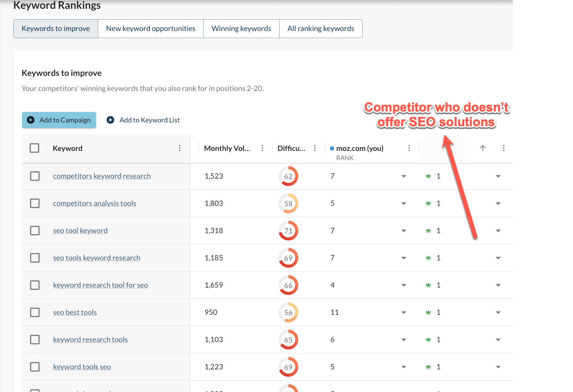Open the keyword research tool for seo link
Viewport: 573px width, 392px height.
point(100,285)
